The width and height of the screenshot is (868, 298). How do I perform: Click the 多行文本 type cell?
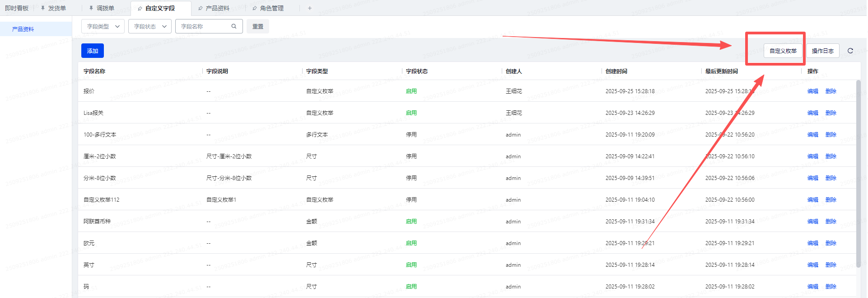[317, 134]
